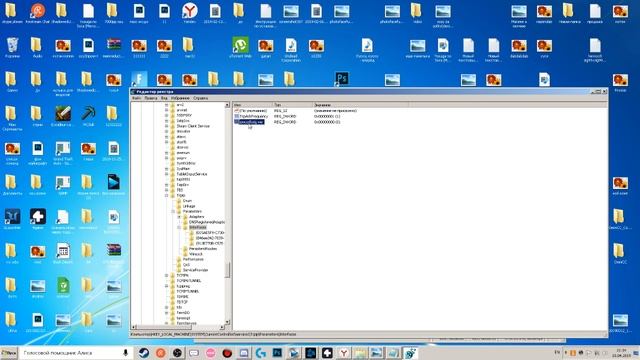Open OBS Studio from the taskbar
Viewport: 640px width, 360px height.
coord(177,353)
